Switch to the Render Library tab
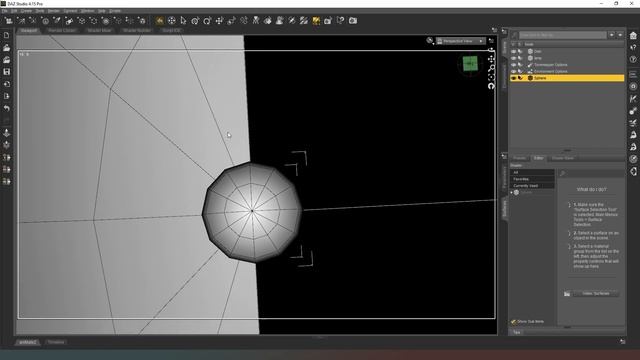The width and height of the screenshot is (640, 360). [62, 31]
